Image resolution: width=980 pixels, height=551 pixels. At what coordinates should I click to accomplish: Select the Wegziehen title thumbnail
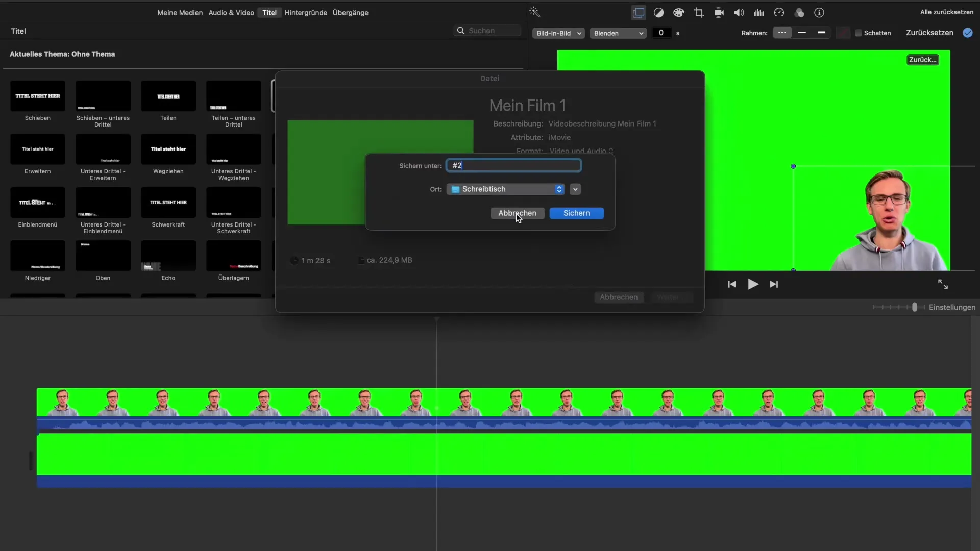(168, 149)
